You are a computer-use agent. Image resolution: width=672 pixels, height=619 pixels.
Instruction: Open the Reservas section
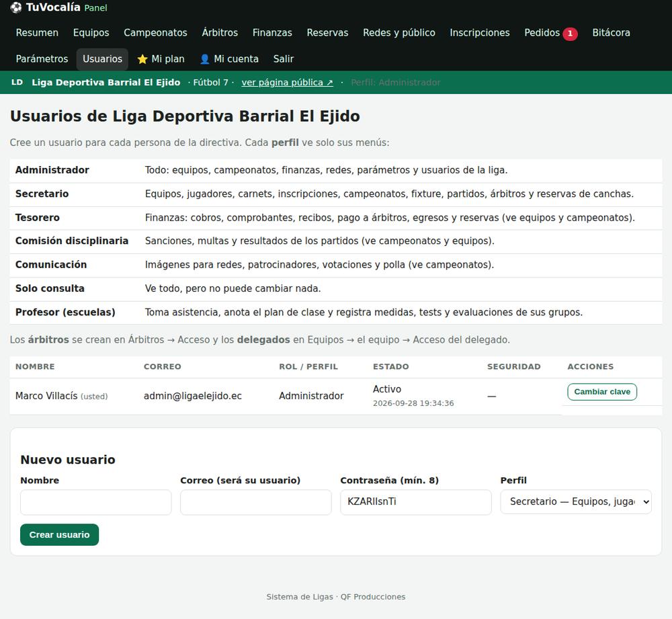(x=327, y=32)
